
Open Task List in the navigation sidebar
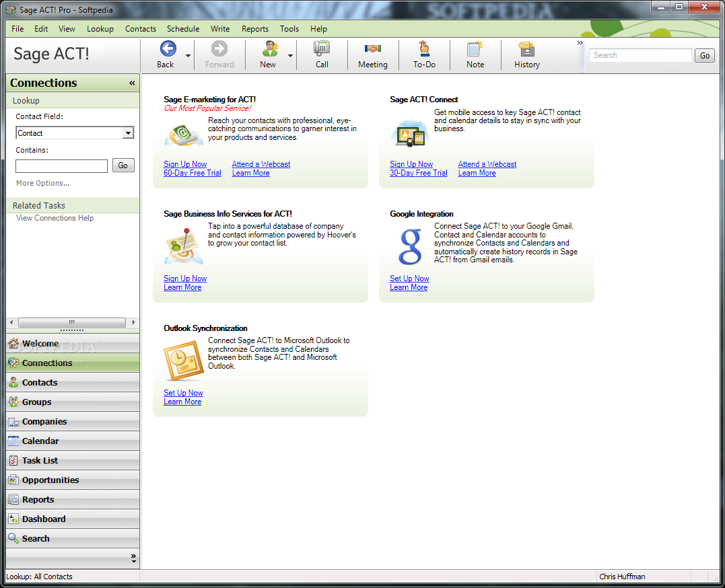(73, 460)
